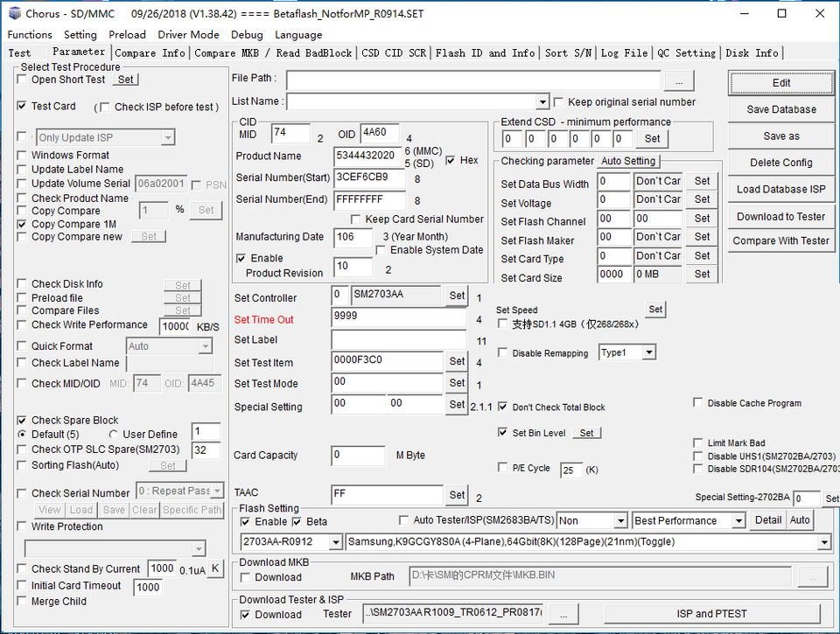
Task: Click the Tester path browse (...) button
Action: (x=564, y=614)
